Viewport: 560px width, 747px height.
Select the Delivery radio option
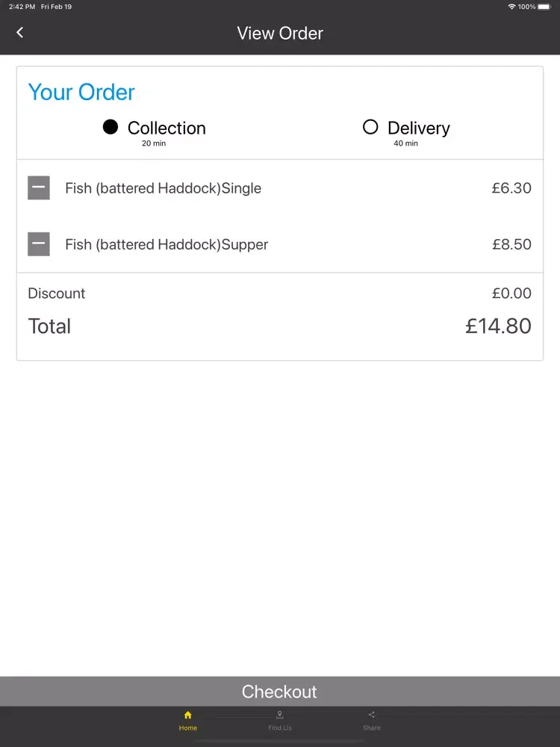pos(370,127)
